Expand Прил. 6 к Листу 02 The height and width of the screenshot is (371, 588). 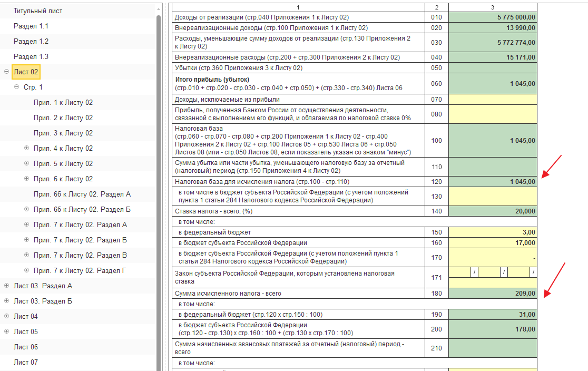coord(27,179)
